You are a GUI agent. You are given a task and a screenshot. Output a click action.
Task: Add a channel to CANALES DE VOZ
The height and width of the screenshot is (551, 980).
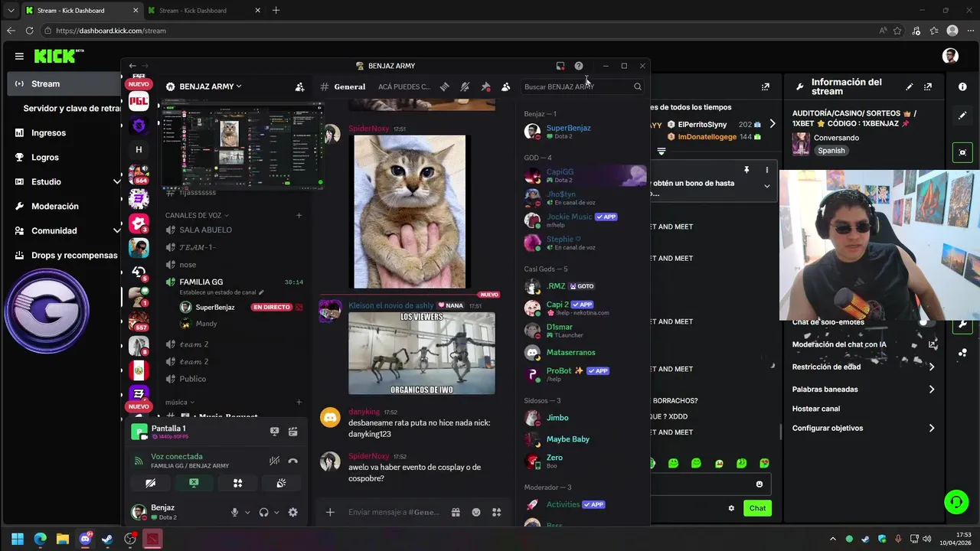coord(299,215)
